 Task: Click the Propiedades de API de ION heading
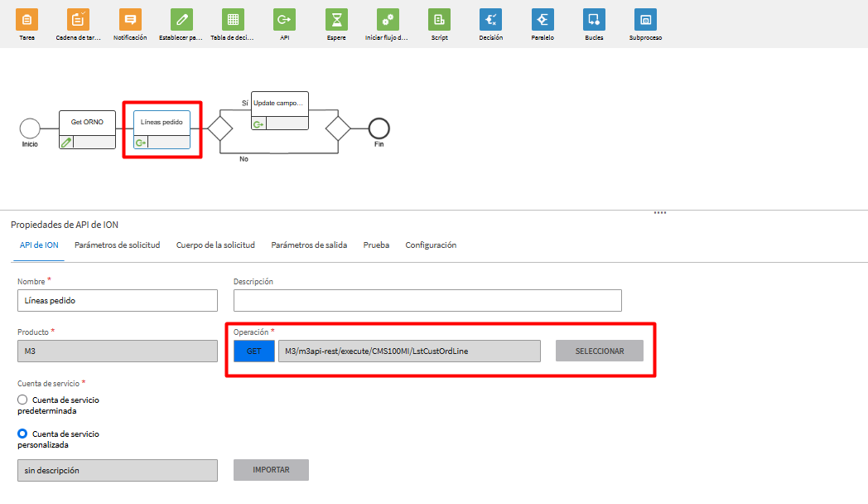tap(65, 225)
